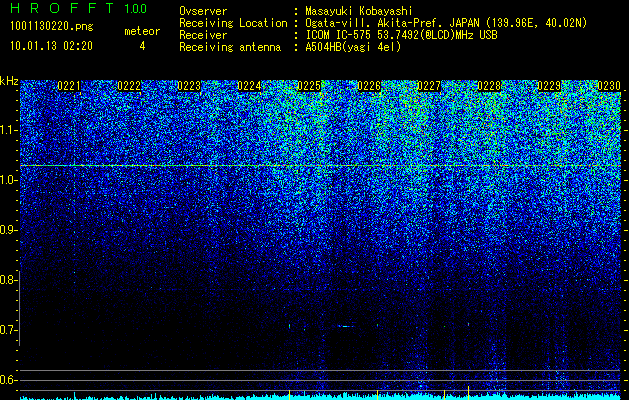Click the 0221 time marker
Viewport: 629px width, 400px height.
point(69,86)
